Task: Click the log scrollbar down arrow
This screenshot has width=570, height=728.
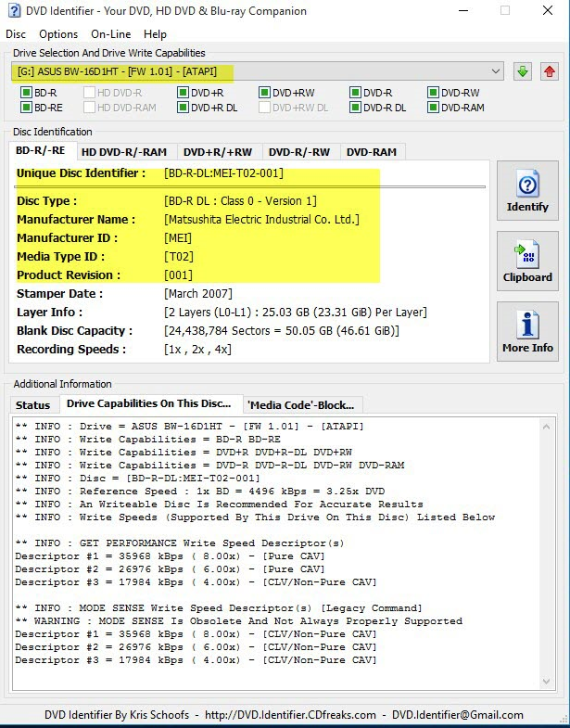Action: click(546, 682)
